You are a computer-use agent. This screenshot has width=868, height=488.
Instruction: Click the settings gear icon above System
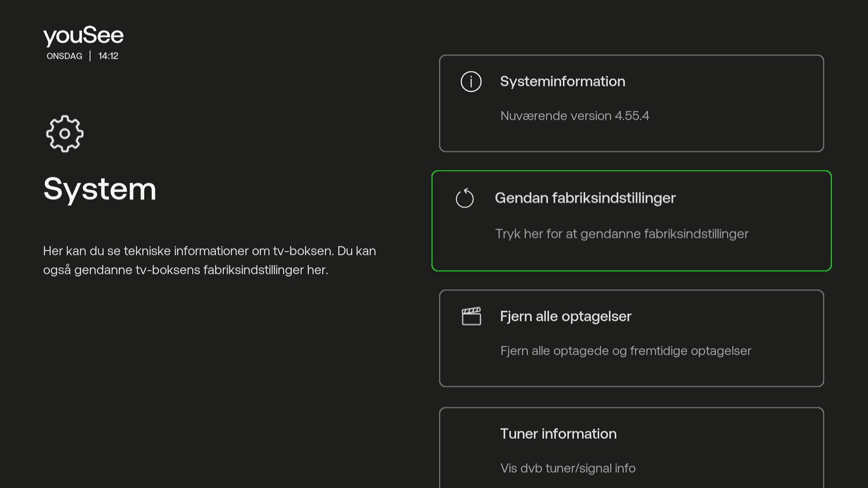tap(64, 134)
